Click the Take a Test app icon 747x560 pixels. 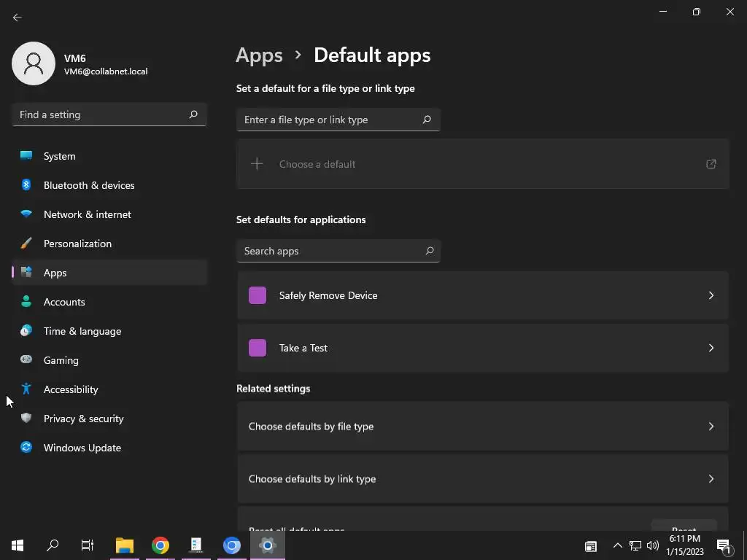[x=258, y=348]
